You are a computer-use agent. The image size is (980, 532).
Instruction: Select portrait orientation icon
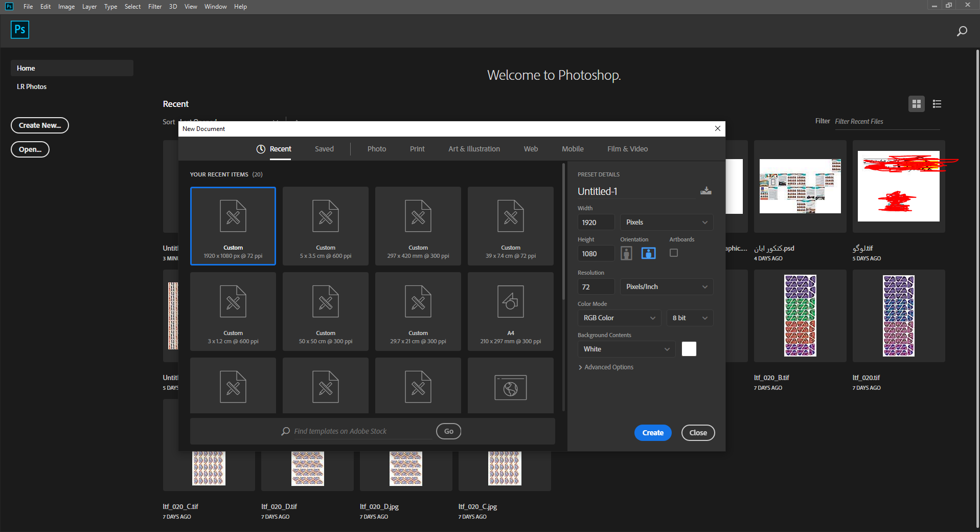(x=626, y=253)
